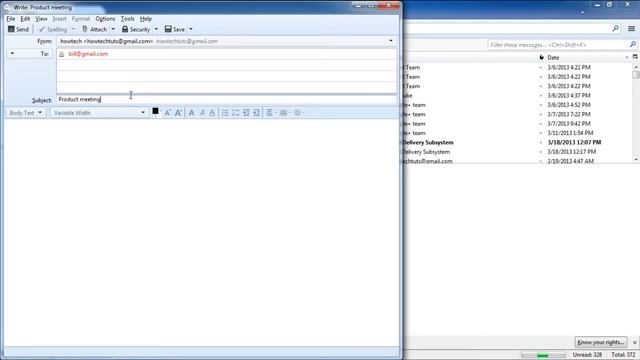Sort by the junk status flame column
640x360 pixels.
(x=542, y=58)
